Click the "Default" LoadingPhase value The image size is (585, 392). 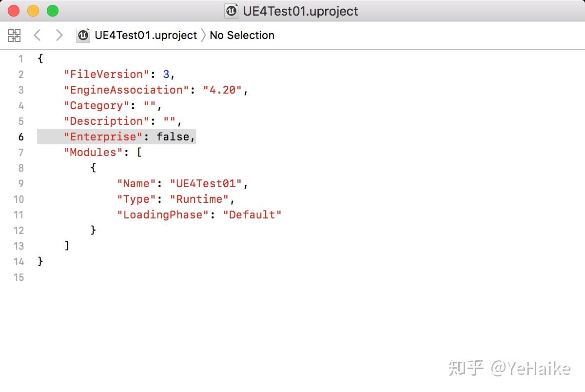click(x=252, y=215)
